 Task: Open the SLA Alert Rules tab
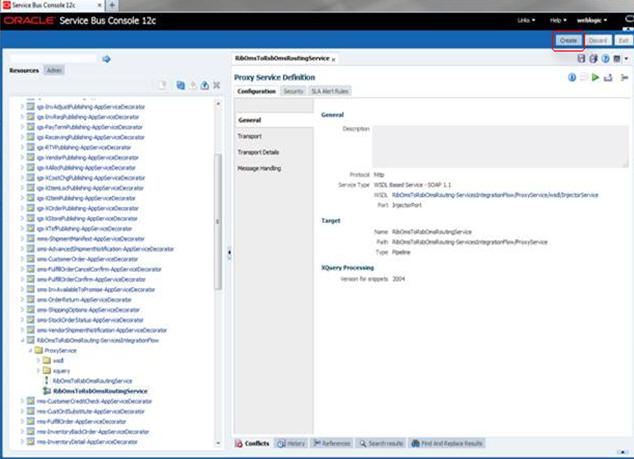pos(330,91)
